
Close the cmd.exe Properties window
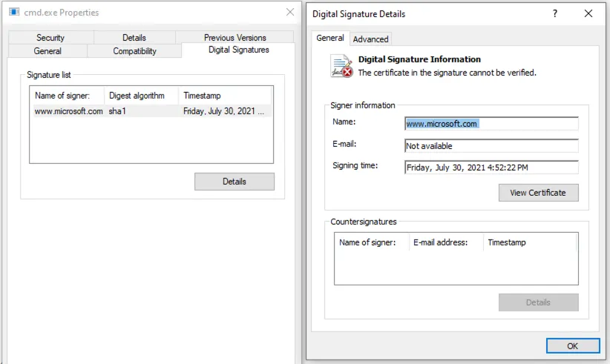[289, 13]
